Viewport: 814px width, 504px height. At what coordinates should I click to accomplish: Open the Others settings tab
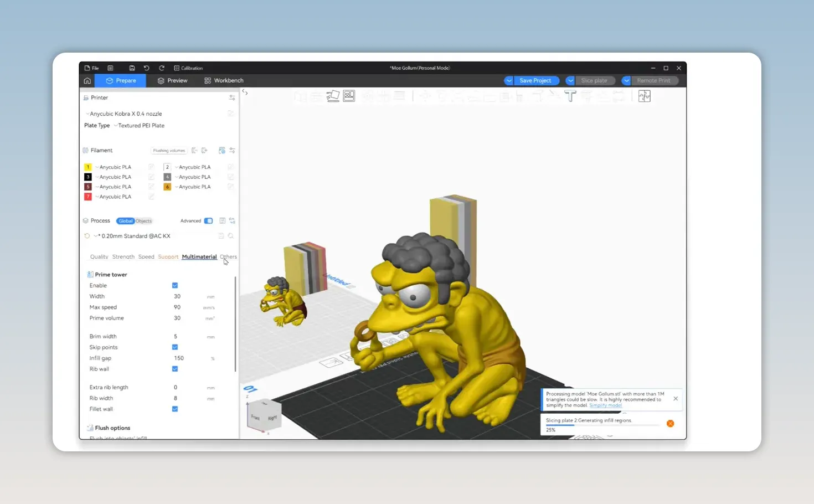[228, 257]
